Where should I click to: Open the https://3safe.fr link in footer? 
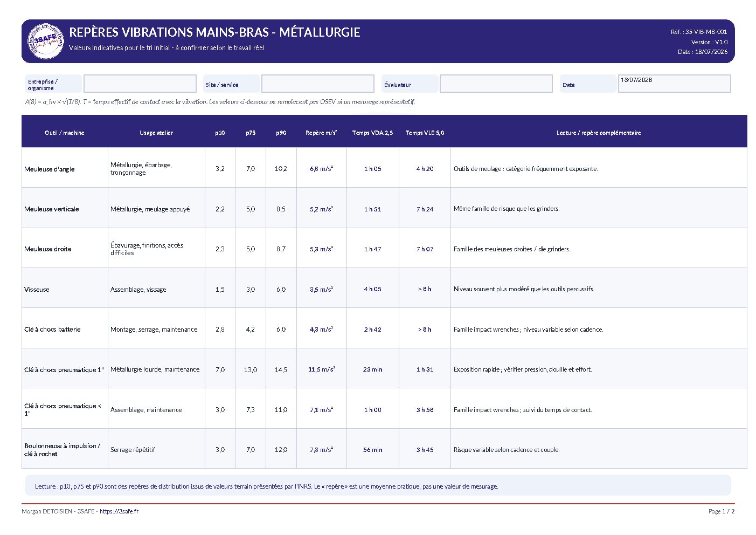click(119, 511)
